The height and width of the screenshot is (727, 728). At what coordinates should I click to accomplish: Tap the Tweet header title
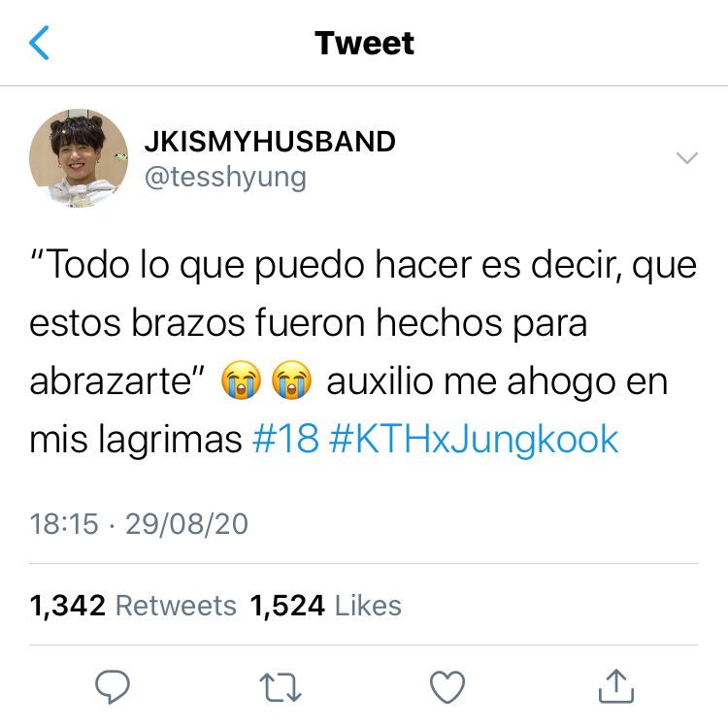(x=364, y=43)
